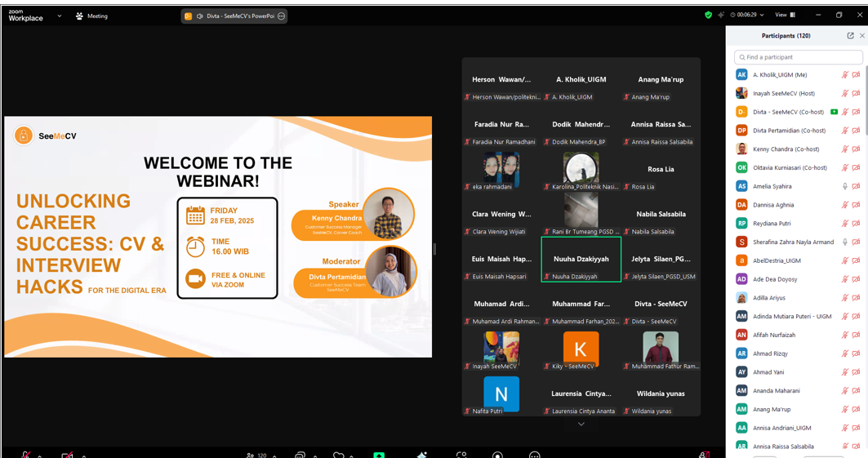Select Anang Ma'rup in participants list
The width and height of the screenshot is (868, 458).
(x=797, y=409)
